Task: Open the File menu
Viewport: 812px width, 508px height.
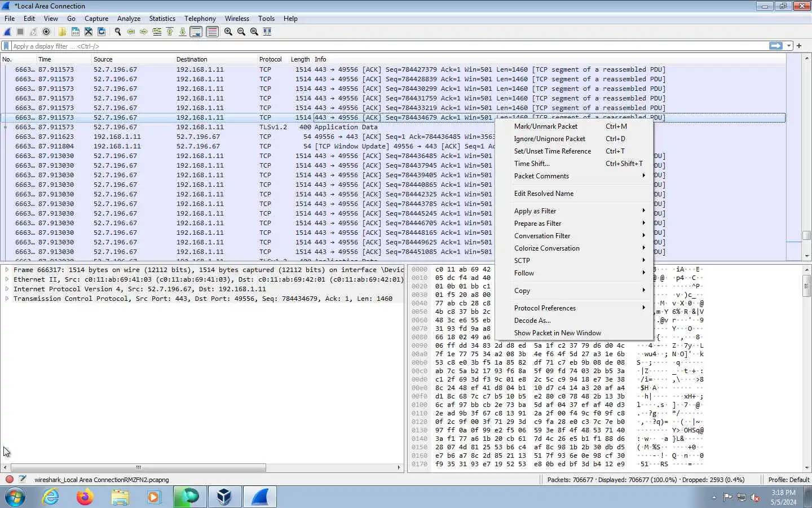Action: tap(10, 19)
